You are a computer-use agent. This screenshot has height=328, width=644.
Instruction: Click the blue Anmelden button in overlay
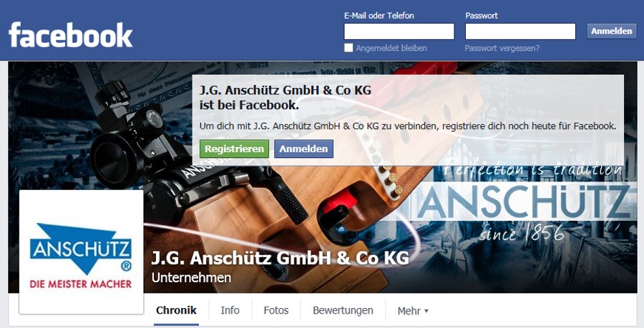[303, 149]
